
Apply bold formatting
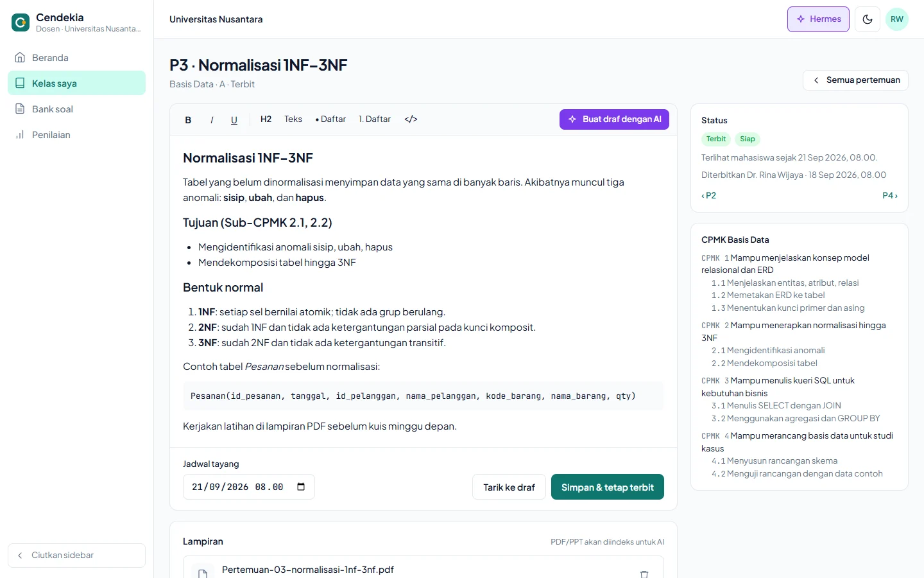click(x=188, y=119)
